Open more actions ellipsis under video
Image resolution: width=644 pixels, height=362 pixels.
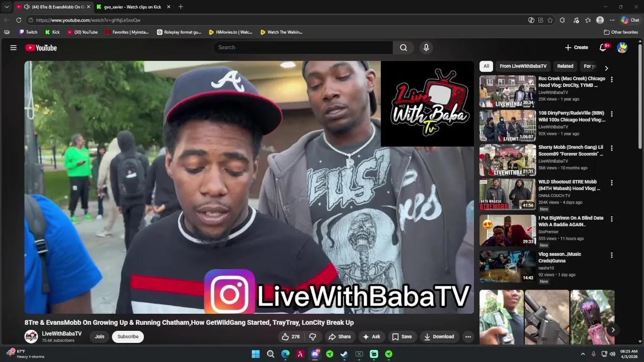(468, 337)
